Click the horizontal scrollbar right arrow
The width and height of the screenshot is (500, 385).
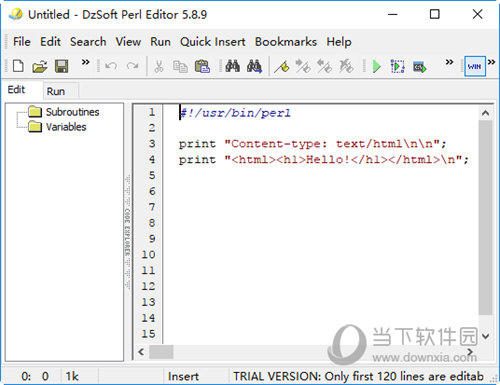click(x=470, y=352)
